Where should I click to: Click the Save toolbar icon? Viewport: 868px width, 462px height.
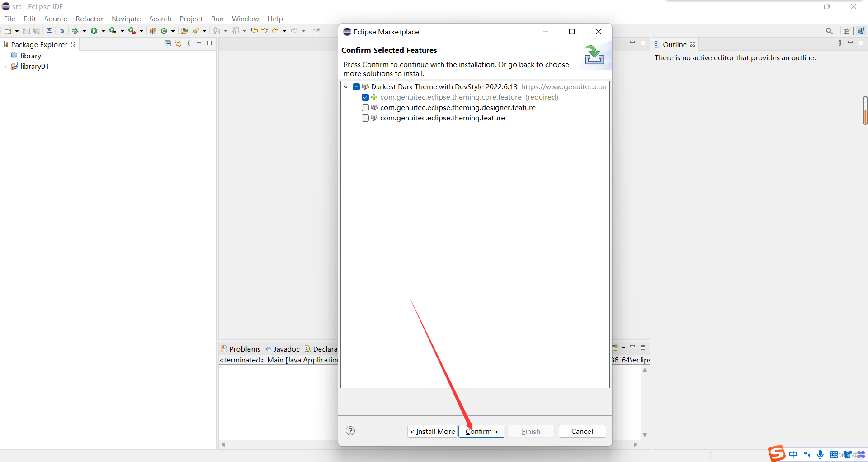(x=26, y=31)
